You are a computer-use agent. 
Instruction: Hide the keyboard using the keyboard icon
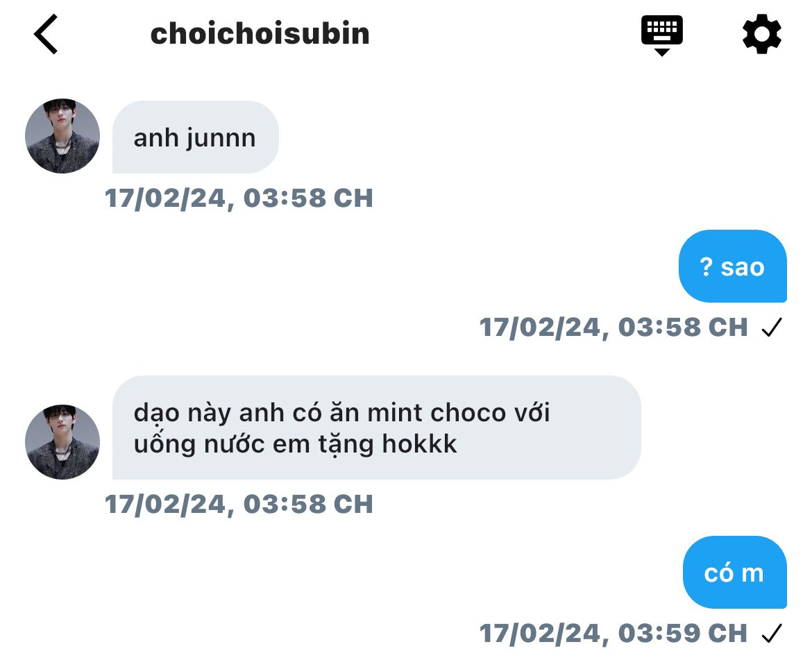tap(662, 35)
